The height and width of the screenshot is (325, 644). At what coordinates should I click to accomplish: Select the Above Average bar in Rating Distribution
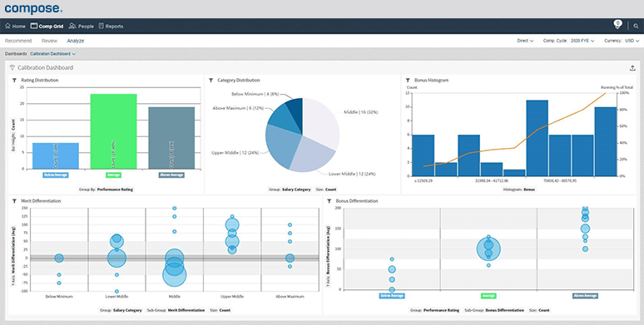(171, 138)
